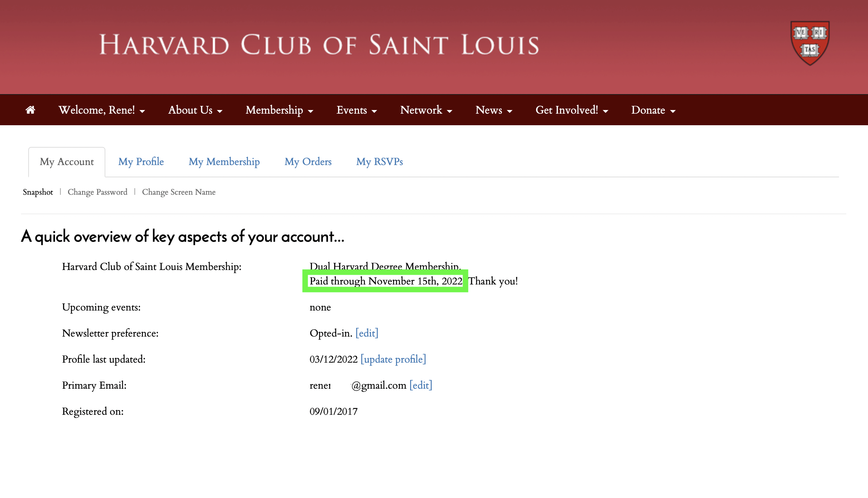Open the Change Screen Name link

(x=179, y=192)
